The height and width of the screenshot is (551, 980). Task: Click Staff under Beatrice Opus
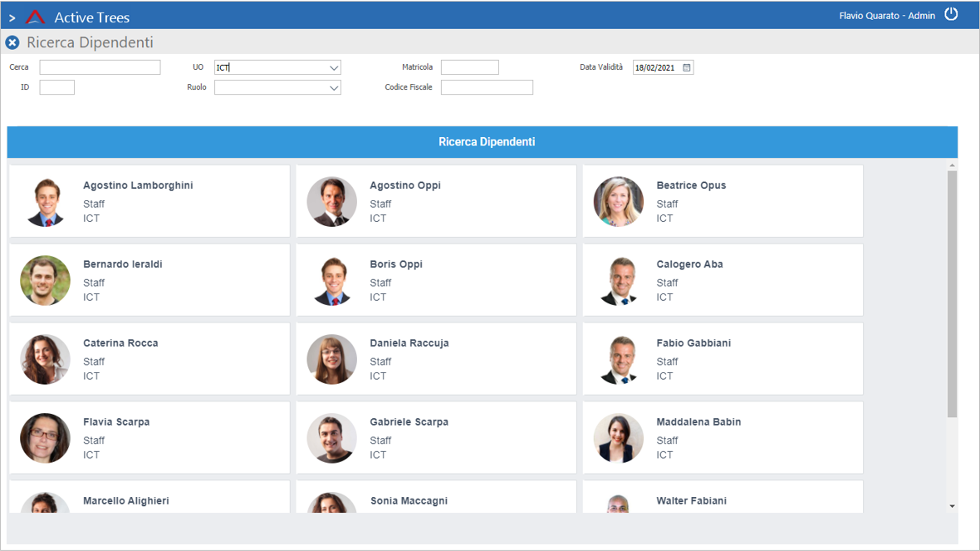click(x=667, y=204)
